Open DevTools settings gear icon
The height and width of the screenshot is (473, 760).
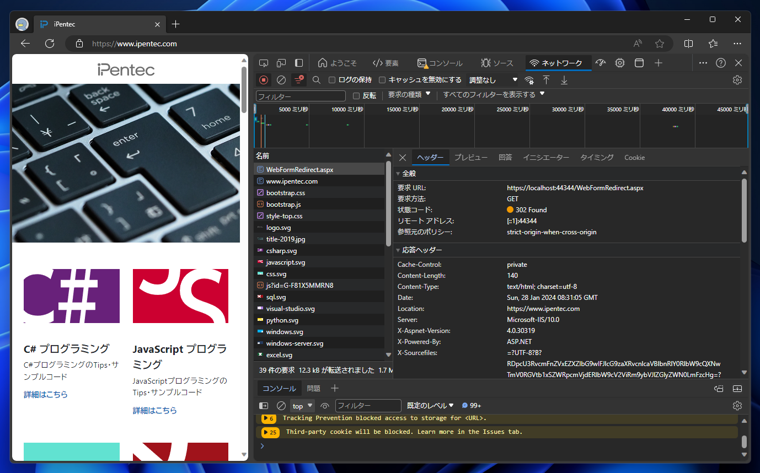coord(619,63)
